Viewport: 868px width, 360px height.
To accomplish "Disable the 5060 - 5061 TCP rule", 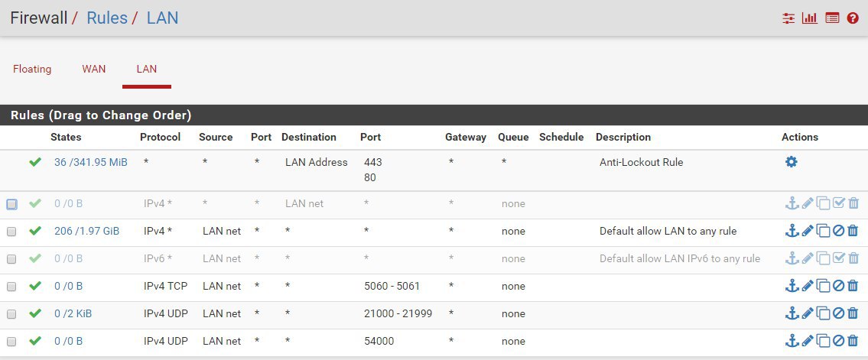I will (838, 286).
